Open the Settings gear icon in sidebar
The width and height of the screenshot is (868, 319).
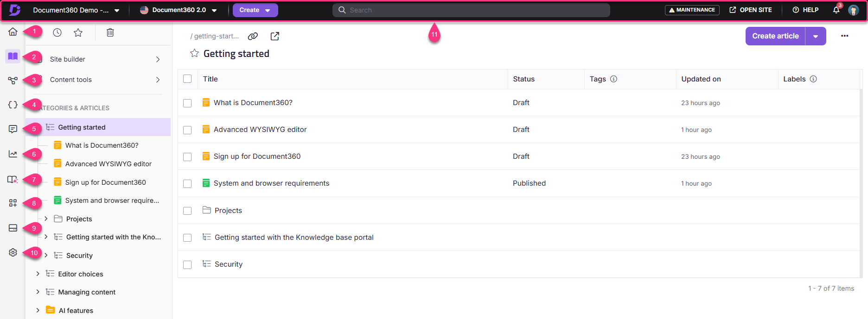click(13, 252)
